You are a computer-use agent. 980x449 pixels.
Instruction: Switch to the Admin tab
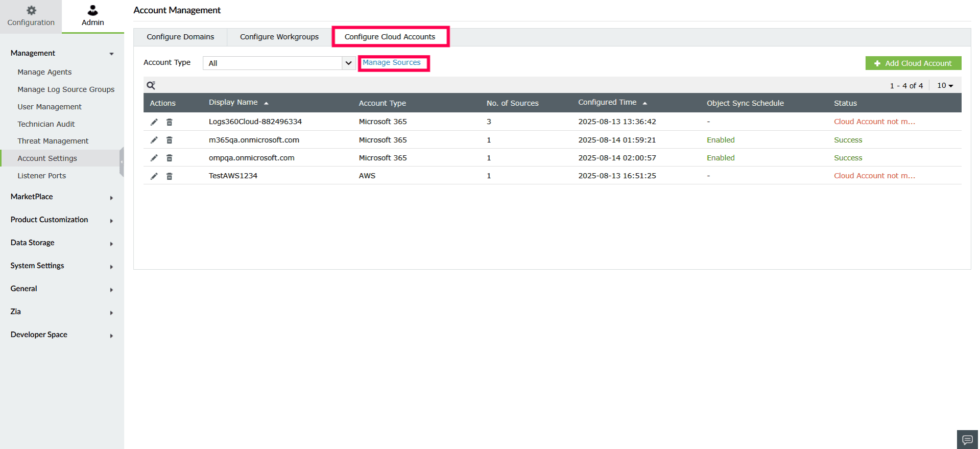coord(92,16)
